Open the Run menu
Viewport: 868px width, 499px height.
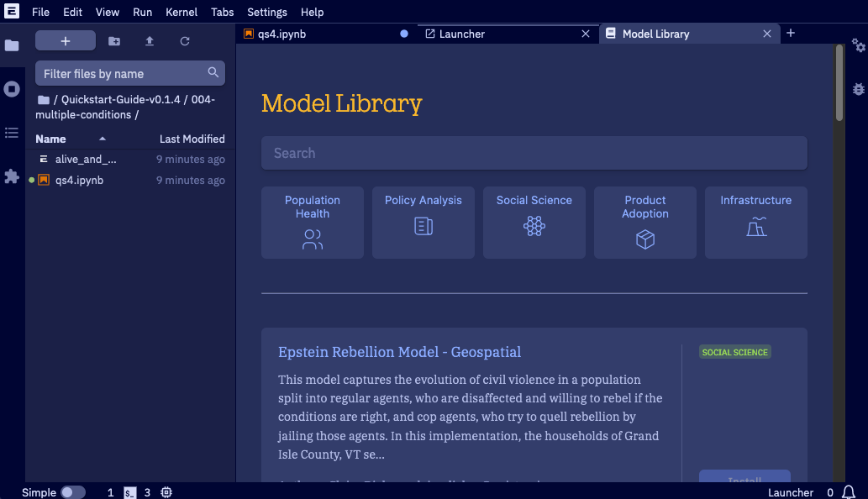pyautogui.click(x=142, y=12)
